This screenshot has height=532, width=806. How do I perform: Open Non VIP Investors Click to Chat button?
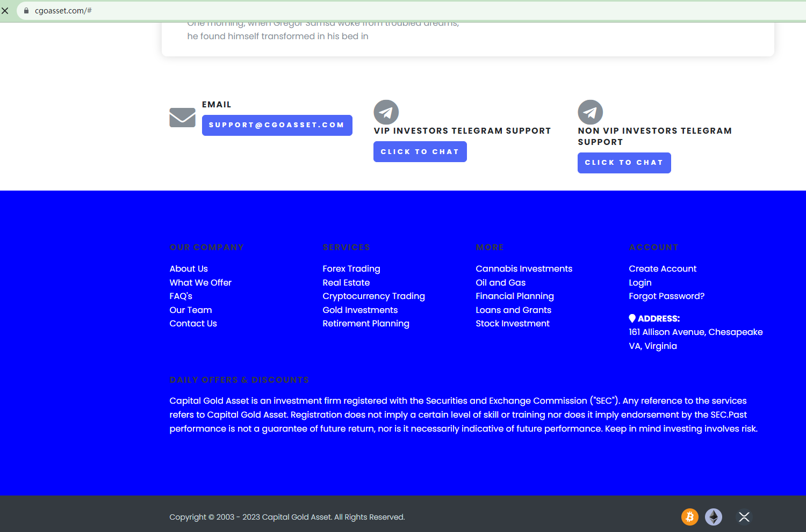(624, 163)
